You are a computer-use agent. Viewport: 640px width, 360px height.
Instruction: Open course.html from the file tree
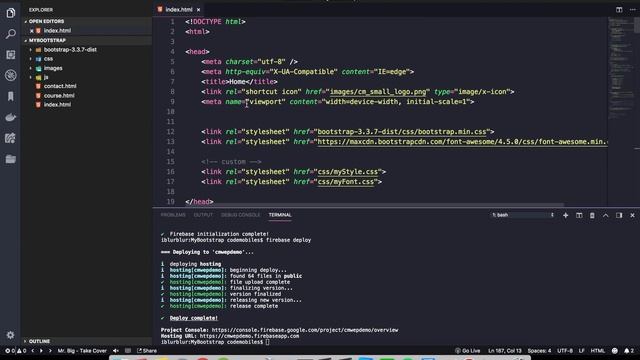[x=59, y=96]
